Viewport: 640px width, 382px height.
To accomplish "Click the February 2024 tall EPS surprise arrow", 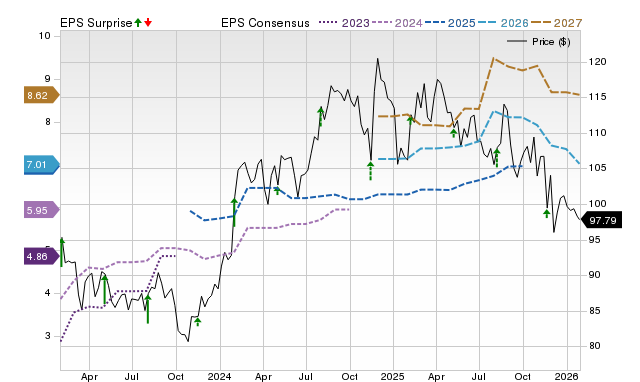I will click(x=234, y=212).
